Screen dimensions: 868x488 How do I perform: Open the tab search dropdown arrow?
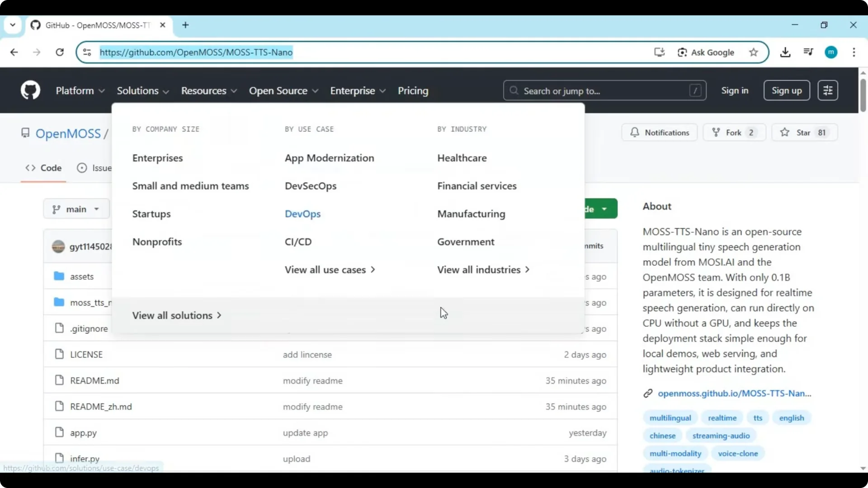[x=13, y=25]
